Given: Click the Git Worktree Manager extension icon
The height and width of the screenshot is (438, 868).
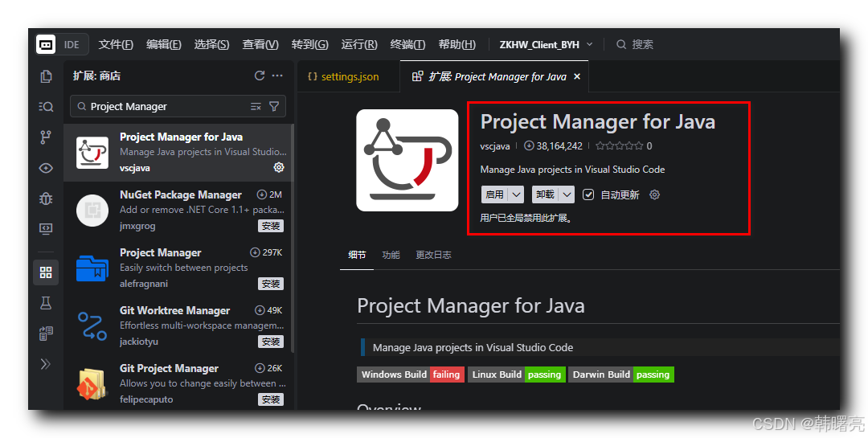Looking at the screenshot, I should coord(92,326).
